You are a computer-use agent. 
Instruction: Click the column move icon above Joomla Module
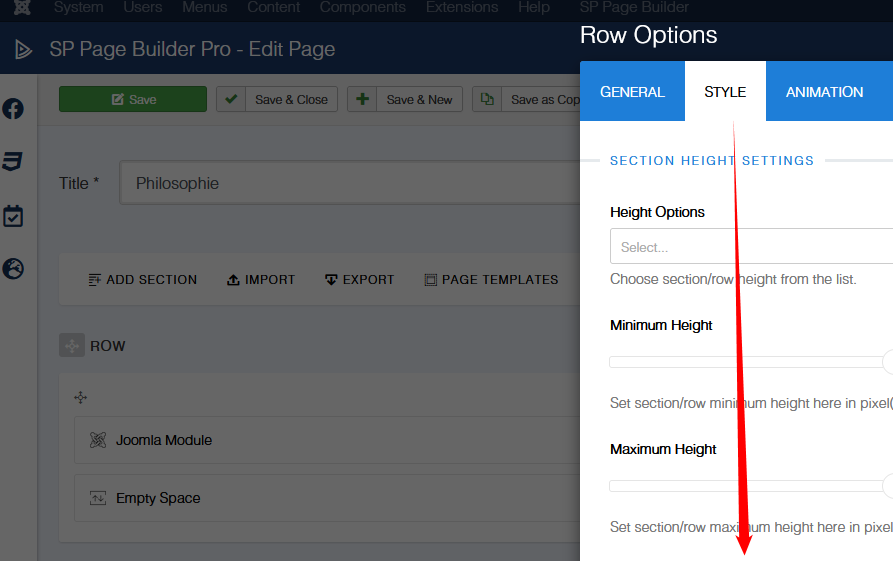pos(81,398)
